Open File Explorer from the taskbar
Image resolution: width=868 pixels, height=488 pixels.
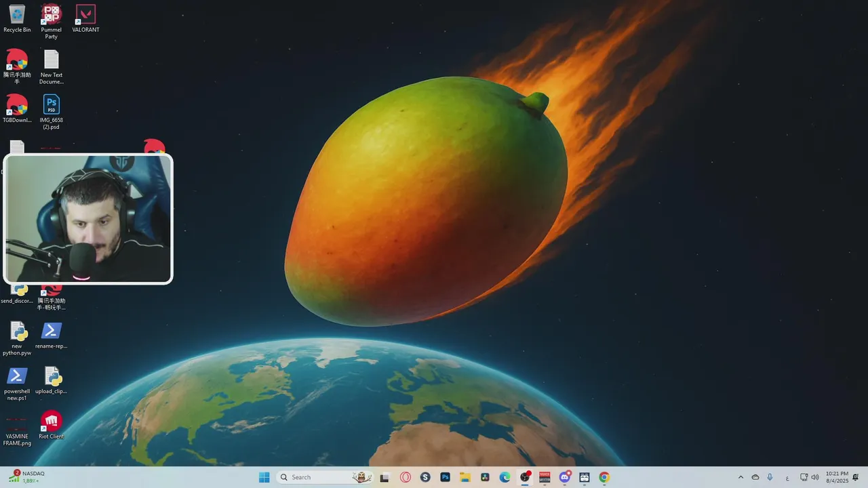pos(465,477)
